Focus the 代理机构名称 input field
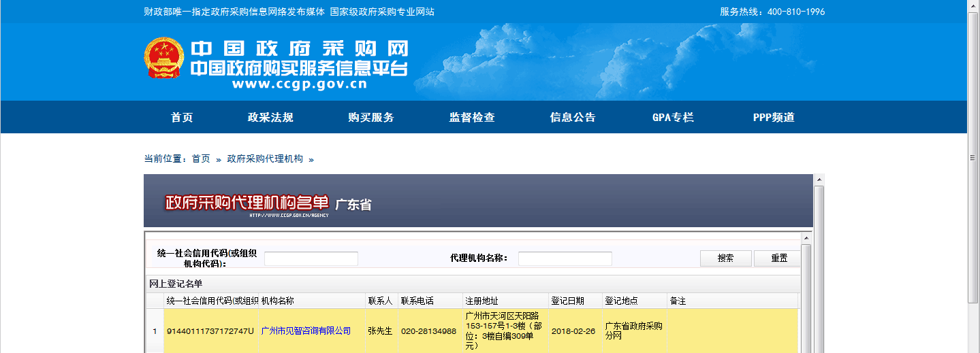 [565, 258]
